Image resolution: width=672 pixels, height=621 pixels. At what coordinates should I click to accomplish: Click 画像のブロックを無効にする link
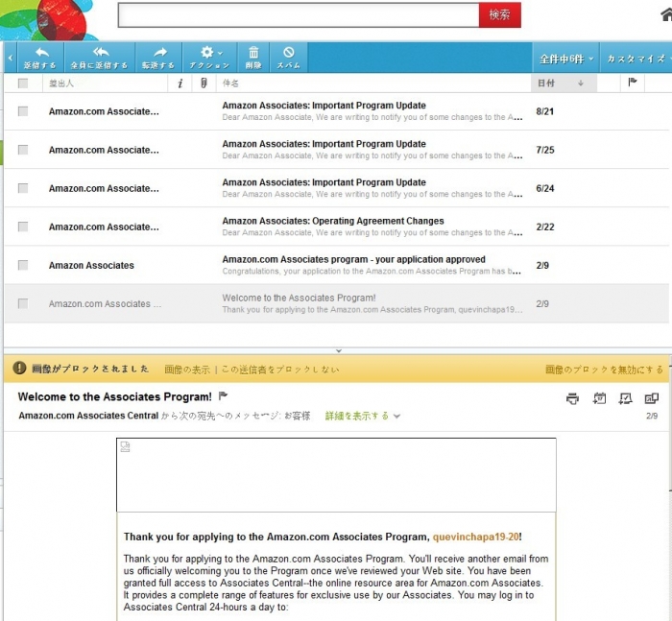(604, 370)
